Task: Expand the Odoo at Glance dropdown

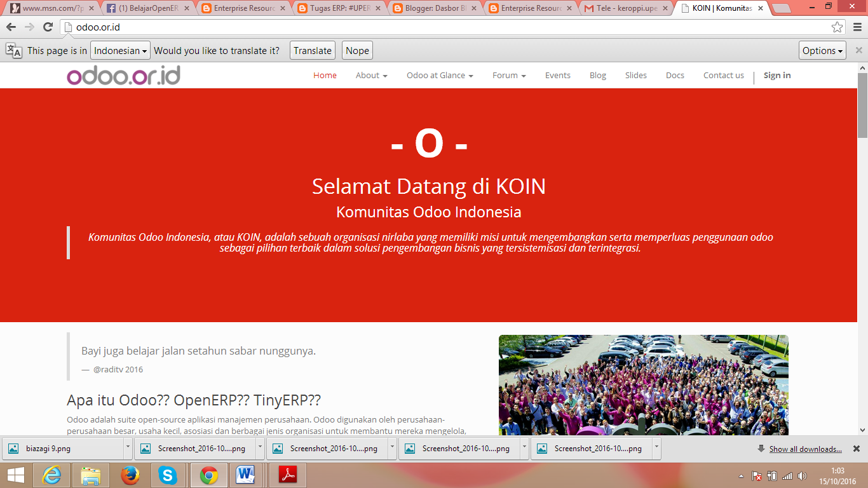Action: point(438,75)
